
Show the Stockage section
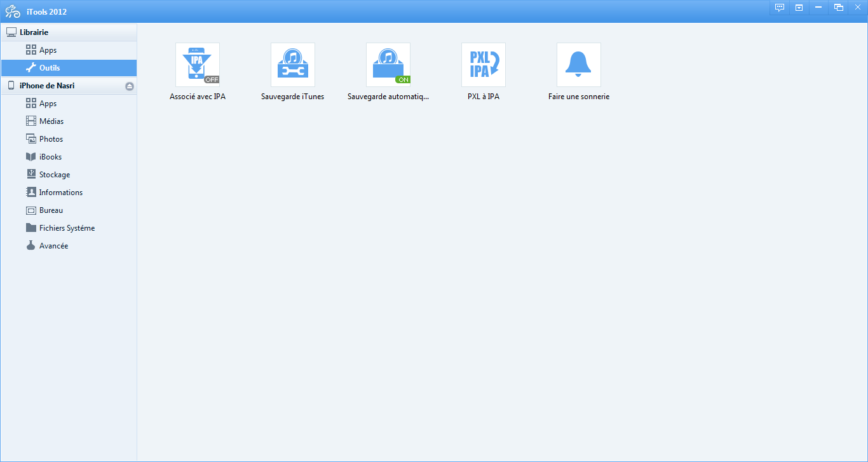(69, 175)
